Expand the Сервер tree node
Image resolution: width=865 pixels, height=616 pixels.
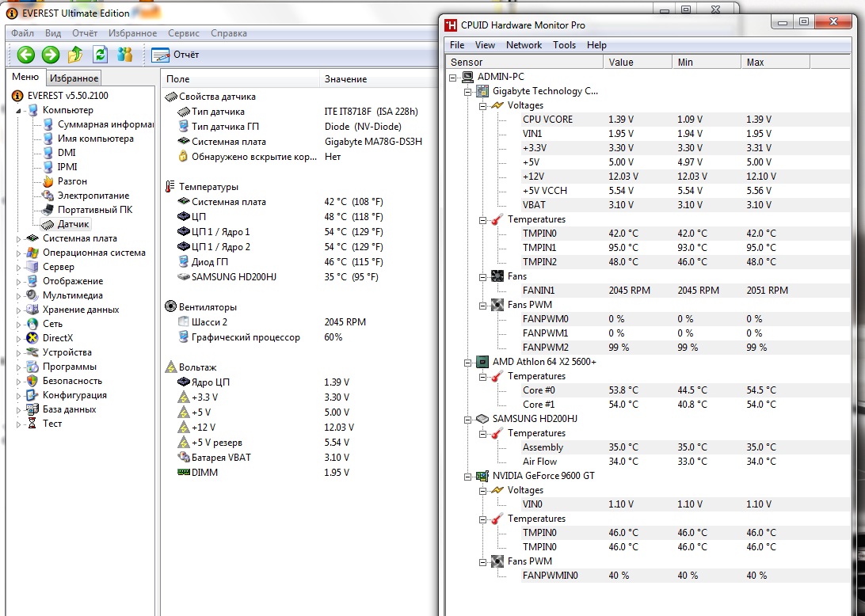pyautogui.click(x=18, y=268)
